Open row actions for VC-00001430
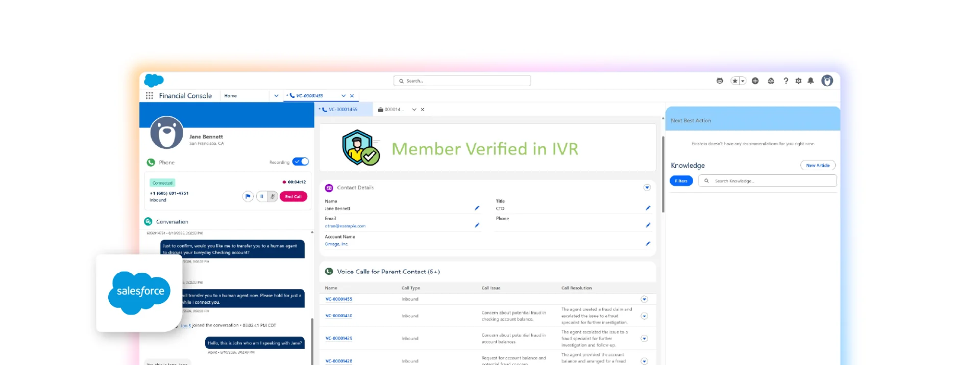Viewport: 980px width, 365px height. [x=644, y=316]
